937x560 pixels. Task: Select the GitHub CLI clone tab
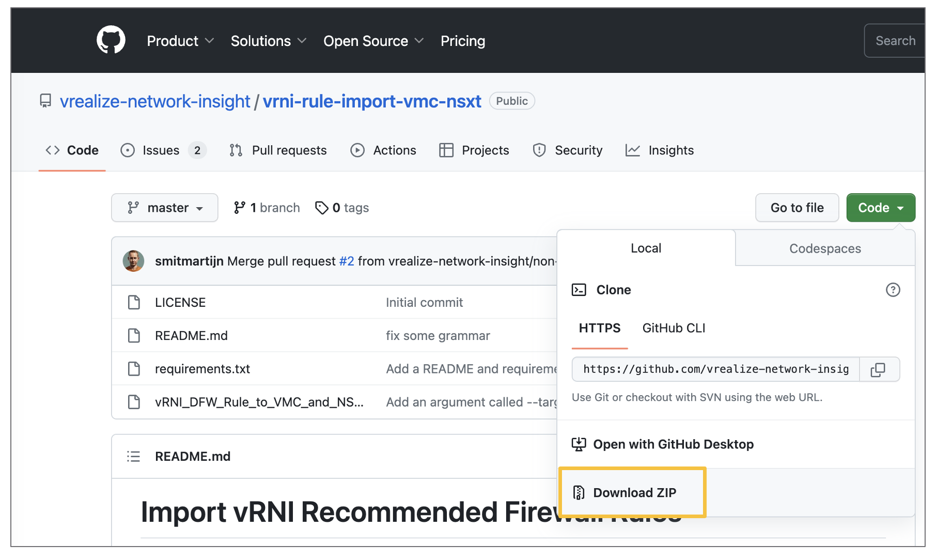coord(674,328)
